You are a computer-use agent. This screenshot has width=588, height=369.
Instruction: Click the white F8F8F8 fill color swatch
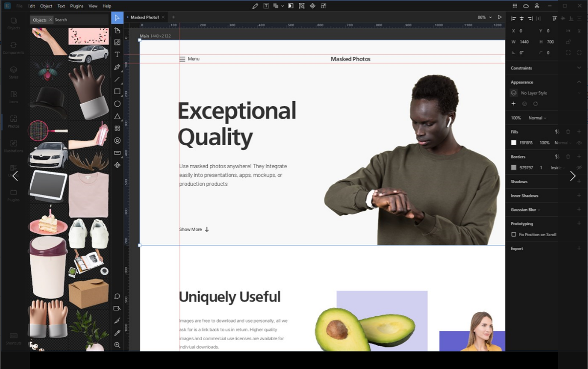[514, 143]
